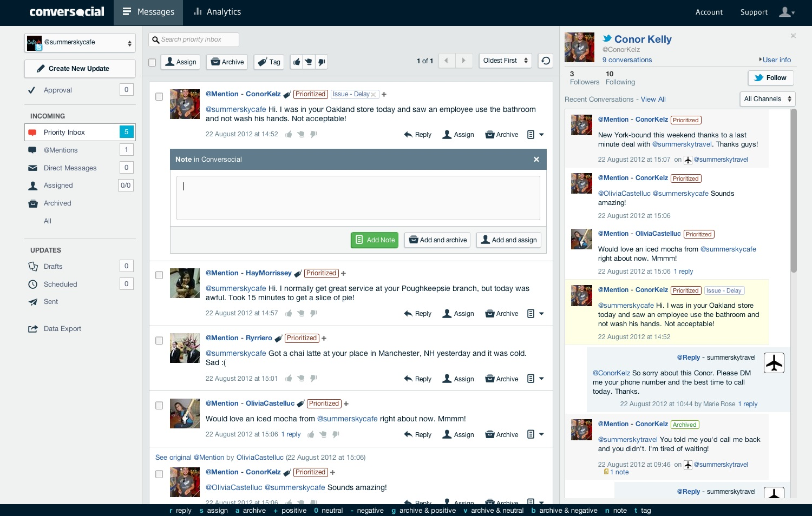This screenshot has height=516, width=812.
Task: Close the Conor Kelly profile panel
Action: (793, 36)
